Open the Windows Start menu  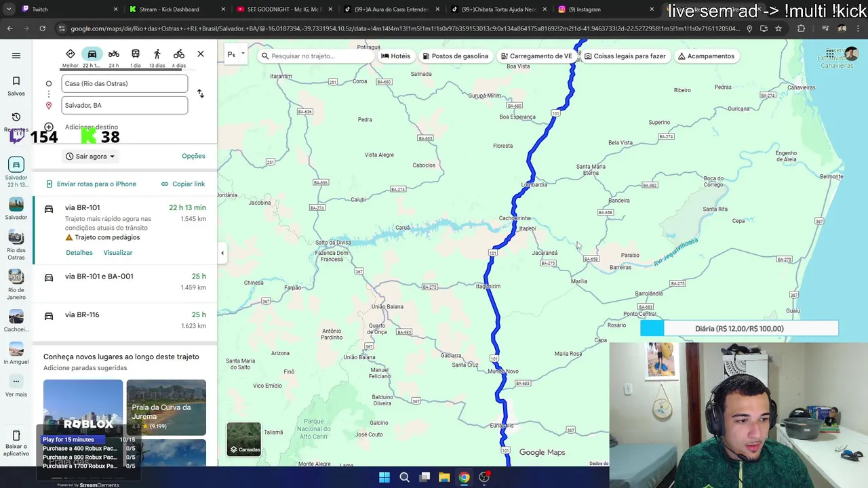click(384, 477)
